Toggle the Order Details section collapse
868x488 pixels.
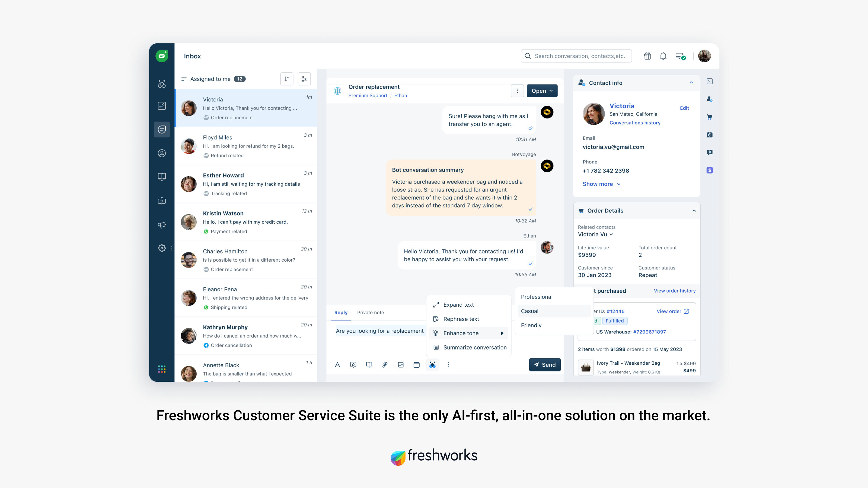click(x=693, y=210)
